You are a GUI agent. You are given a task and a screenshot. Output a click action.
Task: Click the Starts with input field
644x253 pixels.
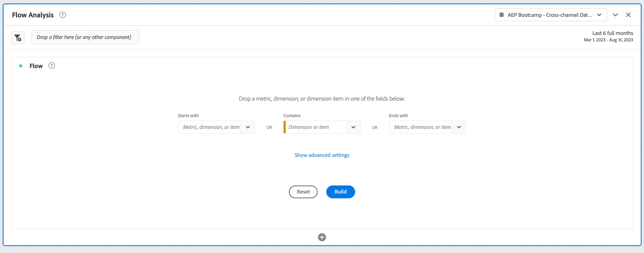210,127
